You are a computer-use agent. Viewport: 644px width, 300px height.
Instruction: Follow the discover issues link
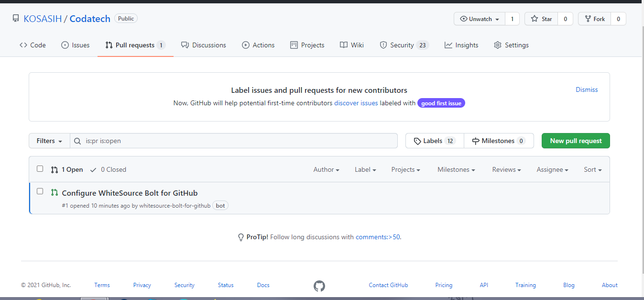(x=356, y=103)
